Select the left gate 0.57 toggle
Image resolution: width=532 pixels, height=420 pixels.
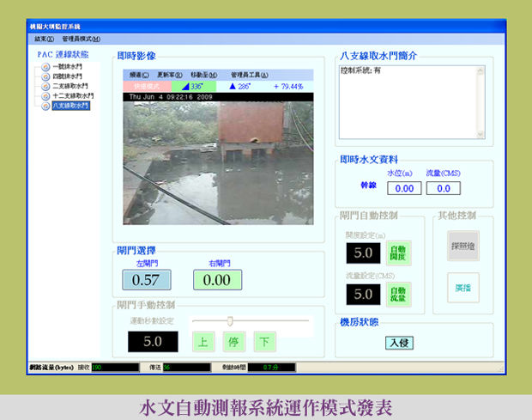(x=145, y=280)
